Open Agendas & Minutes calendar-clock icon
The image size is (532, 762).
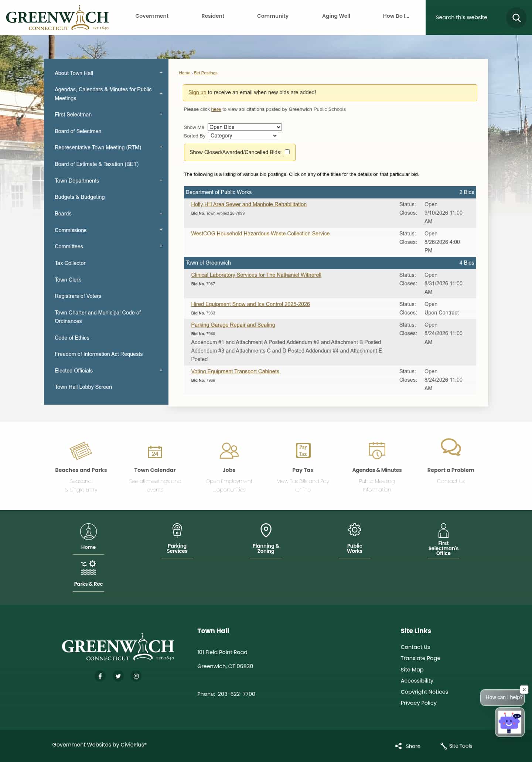pyautogui.click(x=377, y=450)
